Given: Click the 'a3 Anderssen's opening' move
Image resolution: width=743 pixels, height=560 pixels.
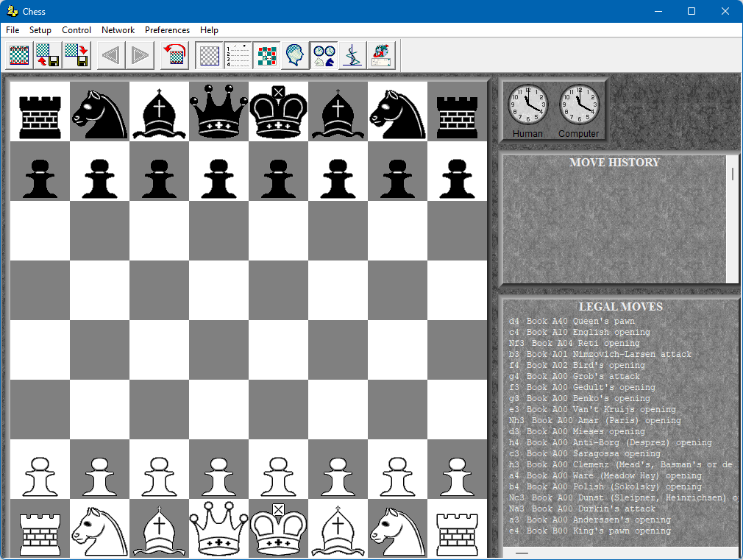Looking at the screenshot, I should click(590, 520).
